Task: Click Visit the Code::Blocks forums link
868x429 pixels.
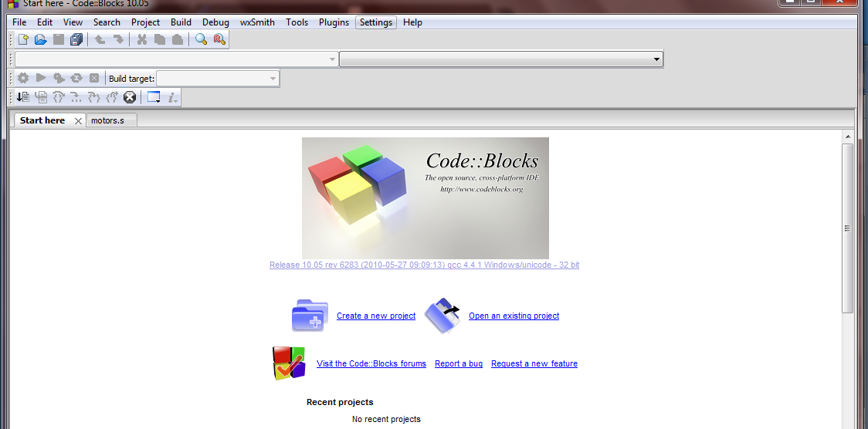Action: coord(371,363)
